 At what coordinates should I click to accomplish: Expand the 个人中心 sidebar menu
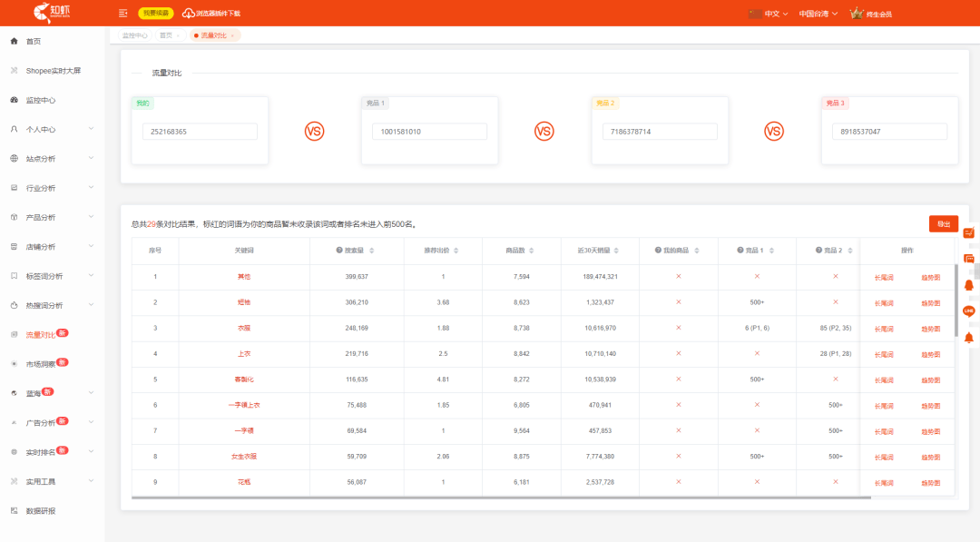tap(52, 130)
